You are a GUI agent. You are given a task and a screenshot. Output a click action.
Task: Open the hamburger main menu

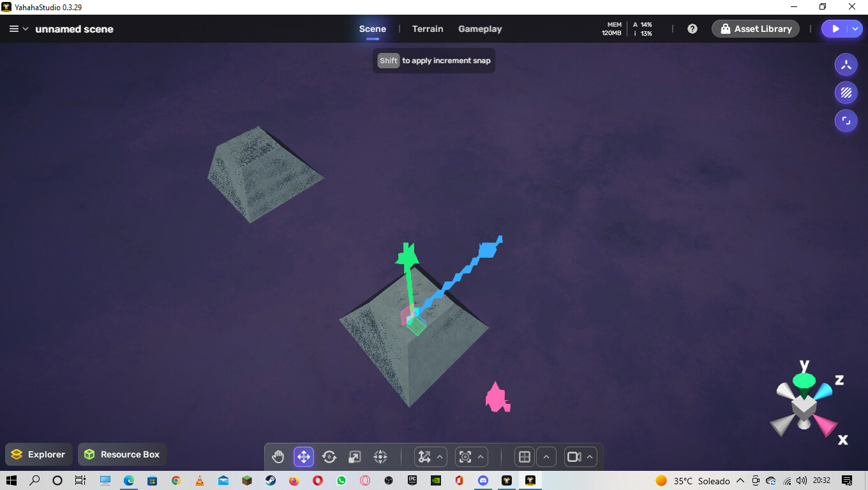pyautogui.click(x=13, y=29)
